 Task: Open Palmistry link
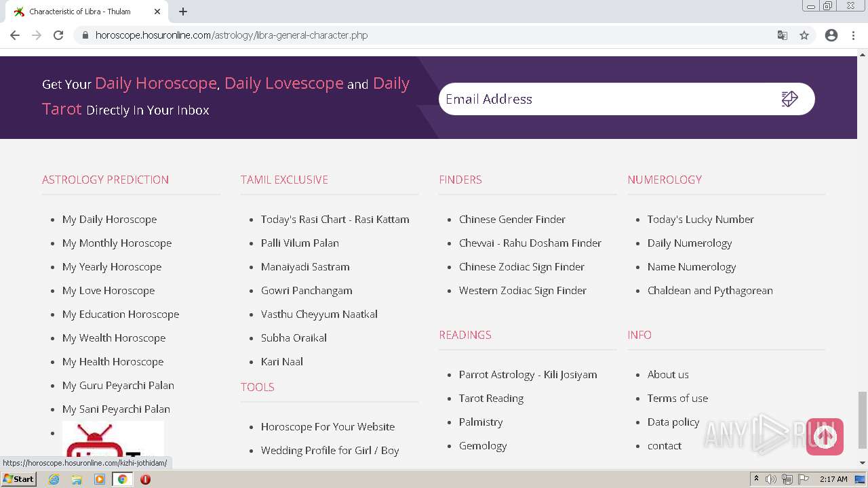pos(481,422)
